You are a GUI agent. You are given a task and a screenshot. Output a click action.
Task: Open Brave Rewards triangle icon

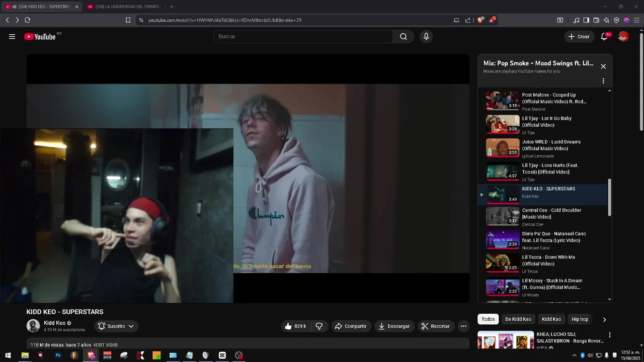click(x=492, y=20)
